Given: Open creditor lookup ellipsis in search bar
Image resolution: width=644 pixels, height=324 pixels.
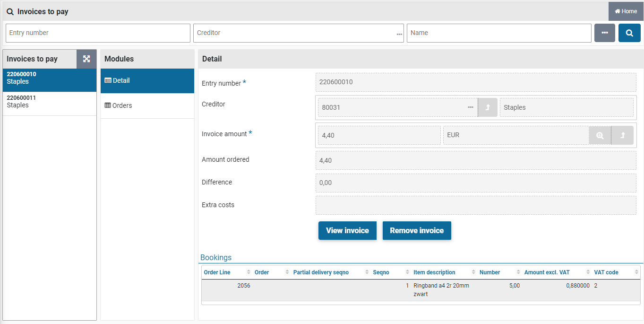Looking at the screenshot, I should coord(399,34).
